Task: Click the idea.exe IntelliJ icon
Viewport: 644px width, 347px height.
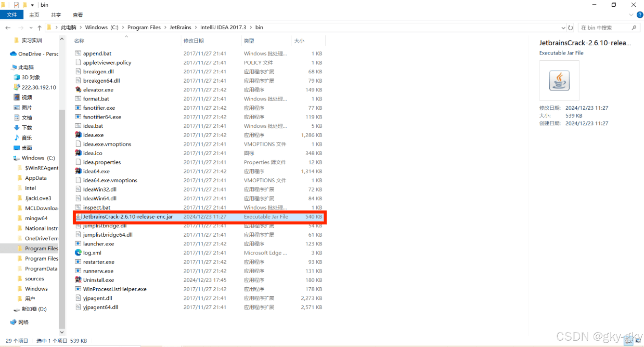Action: coord(78,135)
